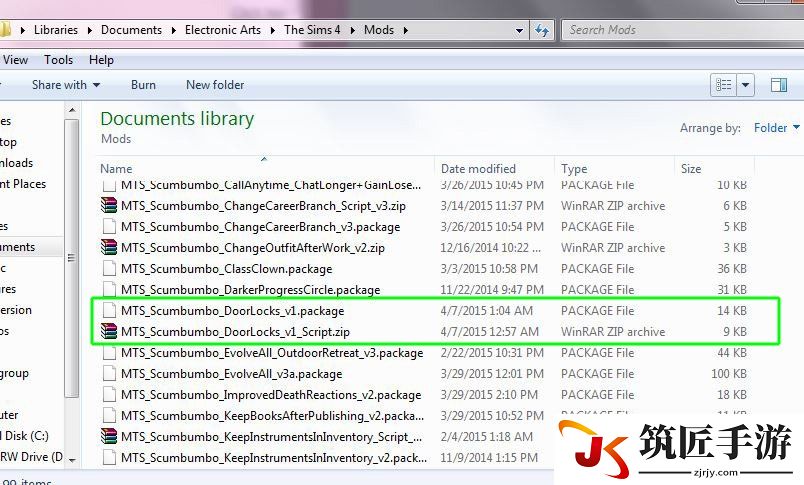Click the EvolveAll_OutdoorRetreat_v3.package file icon
This screenshot has height=485, width=804.
(109, 353)
